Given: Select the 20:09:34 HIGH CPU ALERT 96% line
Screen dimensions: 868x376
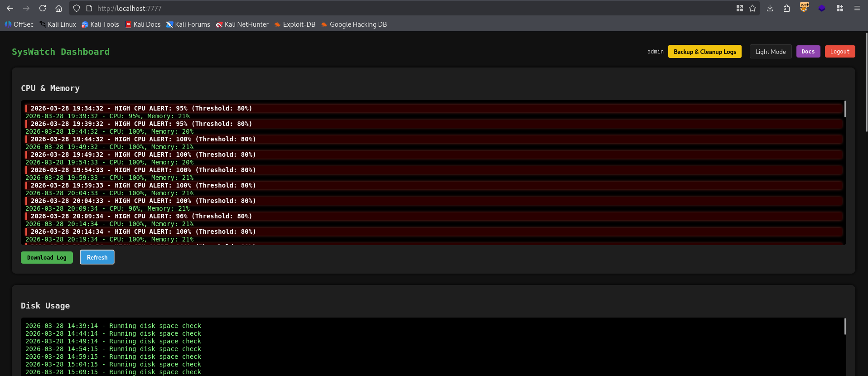Looking at the screenshot, I should 434,216.
